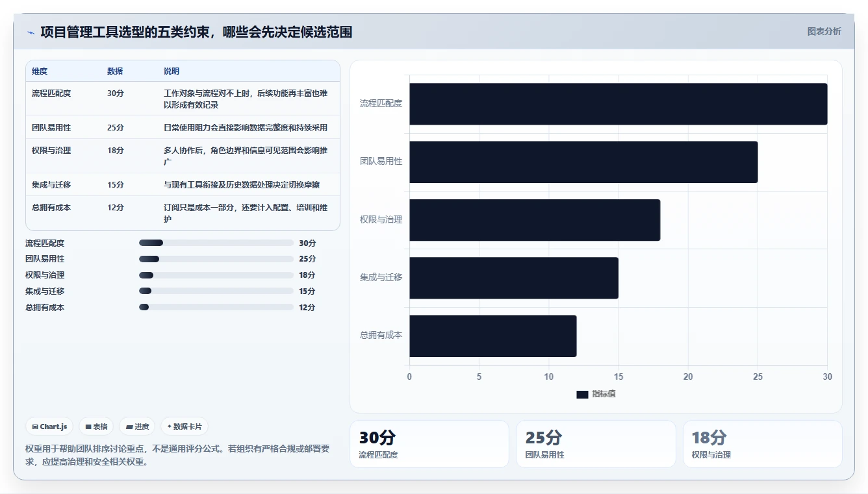868x494 pixels.
Task: Open the 18分 权限与治理 data card
Action: [763, 444]
